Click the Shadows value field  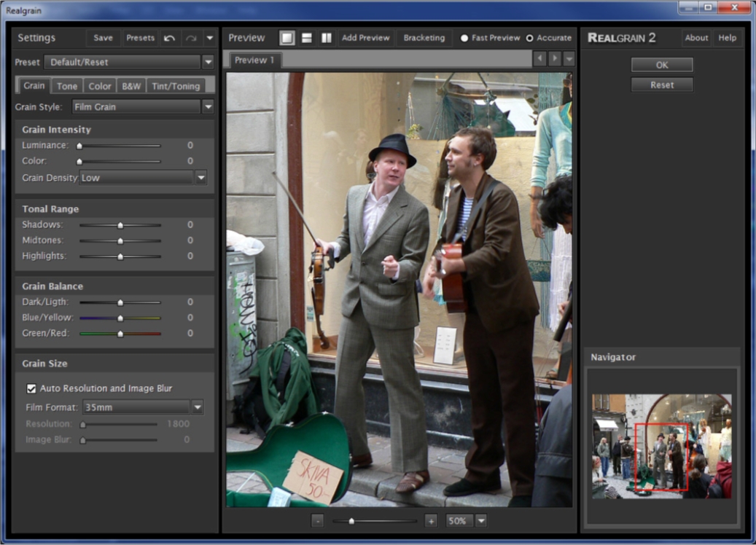[x=190, y=225]
